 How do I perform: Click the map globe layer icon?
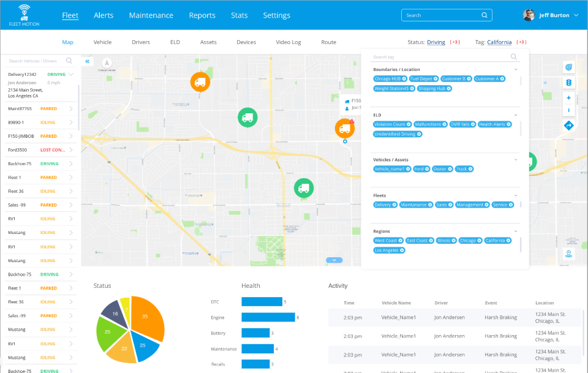(x=568, y=67)
